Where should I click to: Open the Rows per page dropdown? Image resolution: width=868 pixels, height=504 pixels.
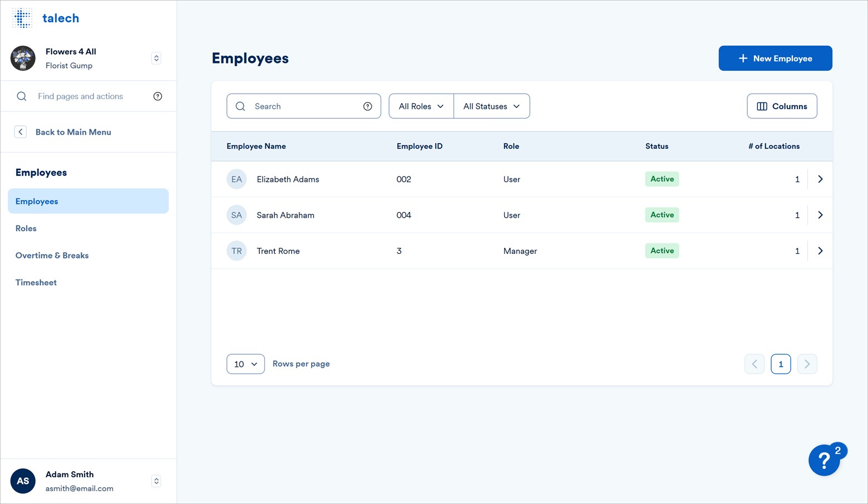click(245, 364)
